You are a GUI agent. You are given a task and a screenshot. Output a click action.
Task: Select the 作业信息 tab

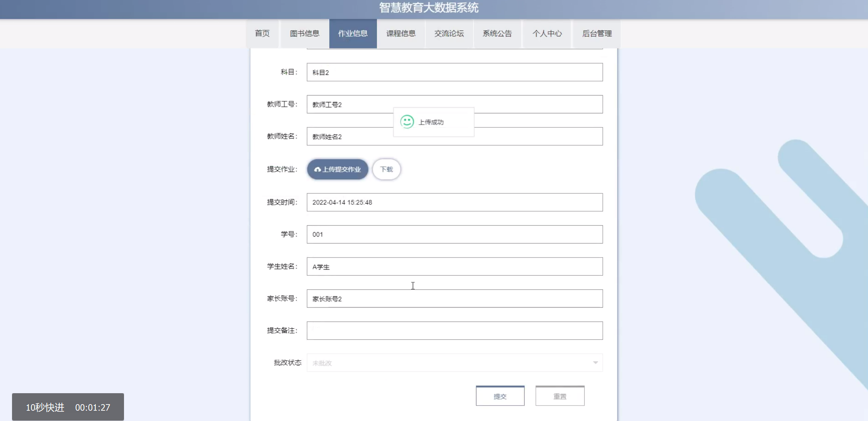[x=353, y=33]
